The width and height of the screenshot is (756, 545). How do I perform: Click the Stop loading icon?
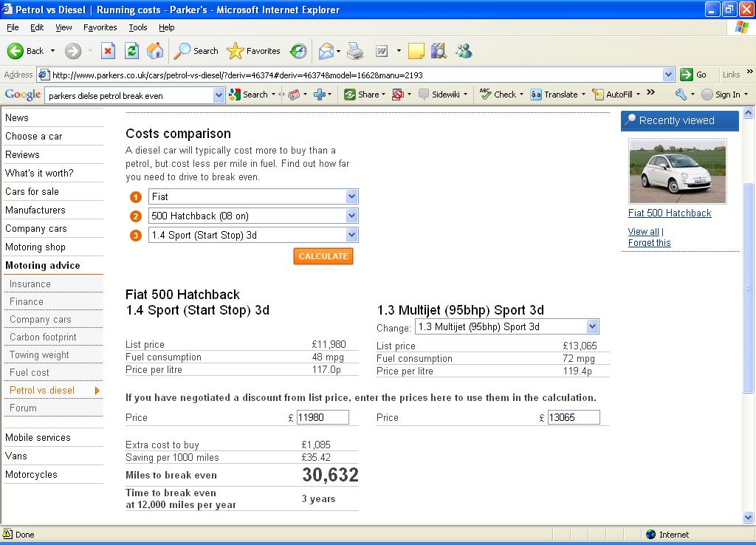(x=108, y=51)
